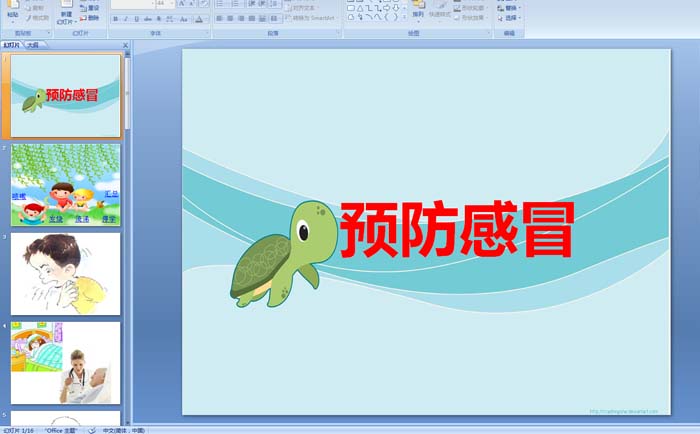Increase list indent level
The height and width of the screenshot is (434, 700).
click(262, 4)
